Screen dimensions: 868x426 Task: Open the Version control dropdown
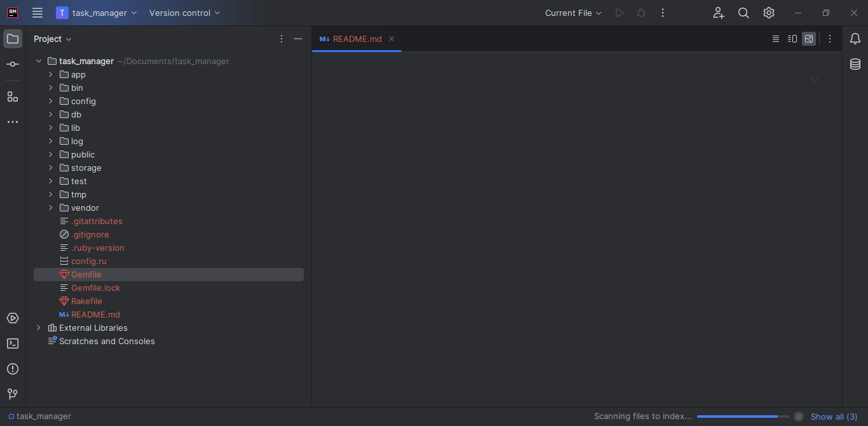click(185, 13)
